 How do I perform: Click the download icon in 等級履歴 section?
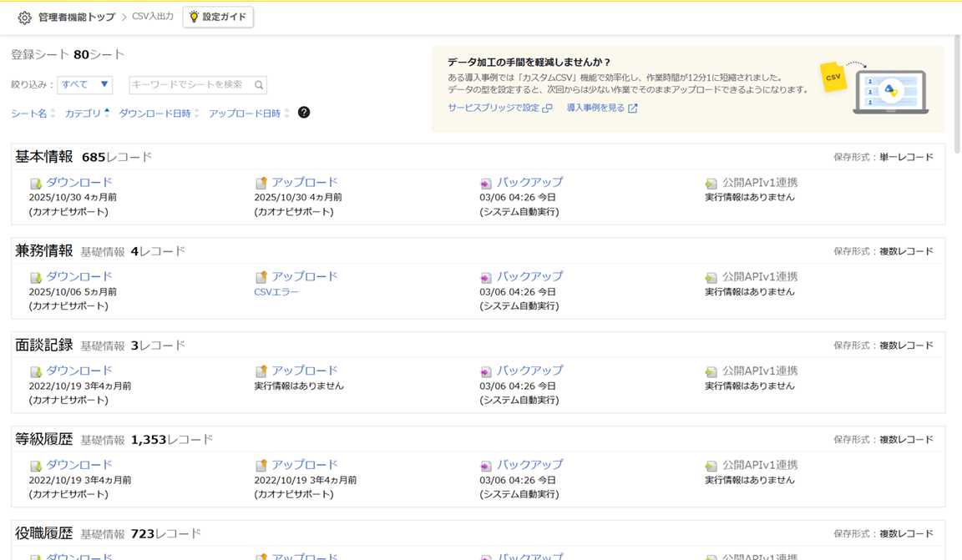pos(36,467)
